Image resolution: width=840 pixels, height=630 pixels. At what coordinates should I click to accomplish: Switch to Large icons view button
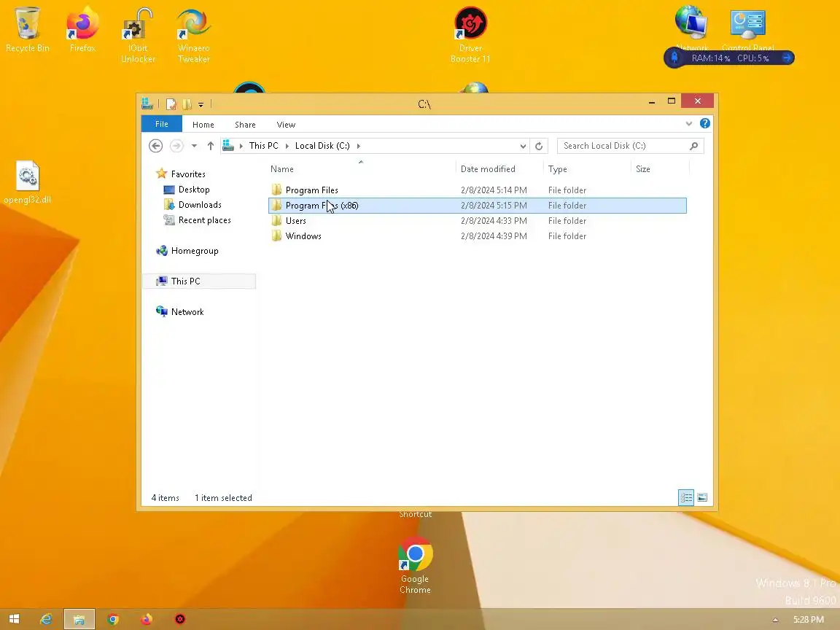(702, 498)
